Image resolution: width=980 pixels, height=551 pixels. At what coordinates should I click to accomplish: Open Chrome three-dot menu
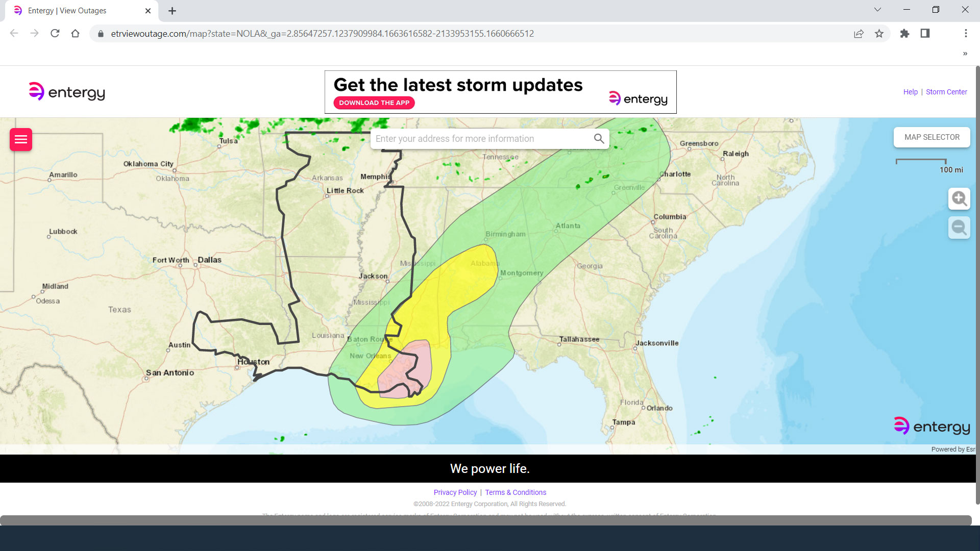point(966,34)
